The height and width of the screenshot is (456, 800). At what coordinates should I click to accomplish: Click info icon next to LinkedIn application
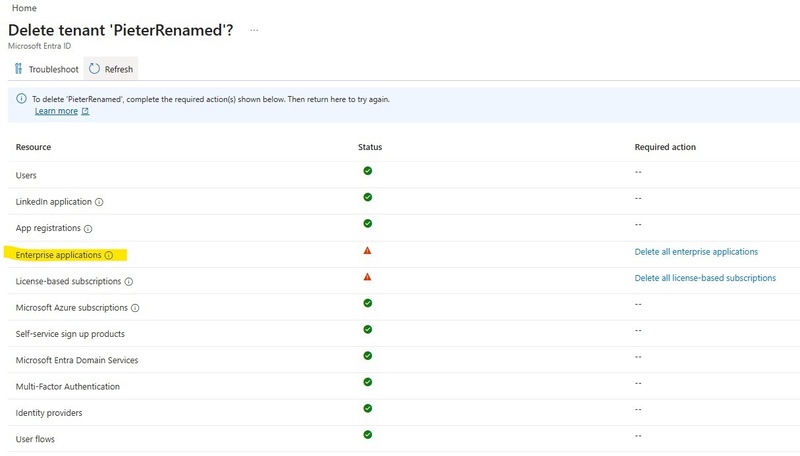pos(99,202)
